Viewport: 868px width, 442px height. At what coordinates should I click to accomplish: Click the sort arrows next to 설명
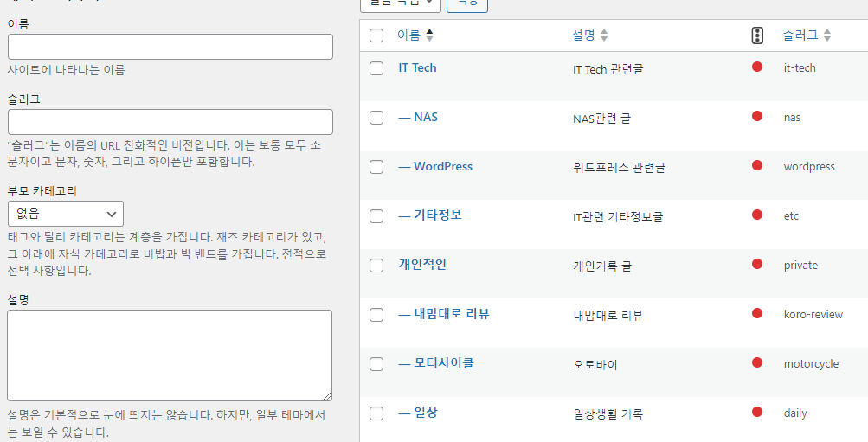[x=604, y=35]
